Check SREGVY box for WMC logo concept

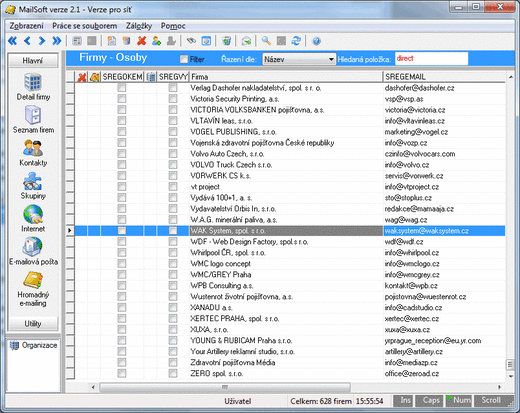pyautogui.click(x=173, y=264)
